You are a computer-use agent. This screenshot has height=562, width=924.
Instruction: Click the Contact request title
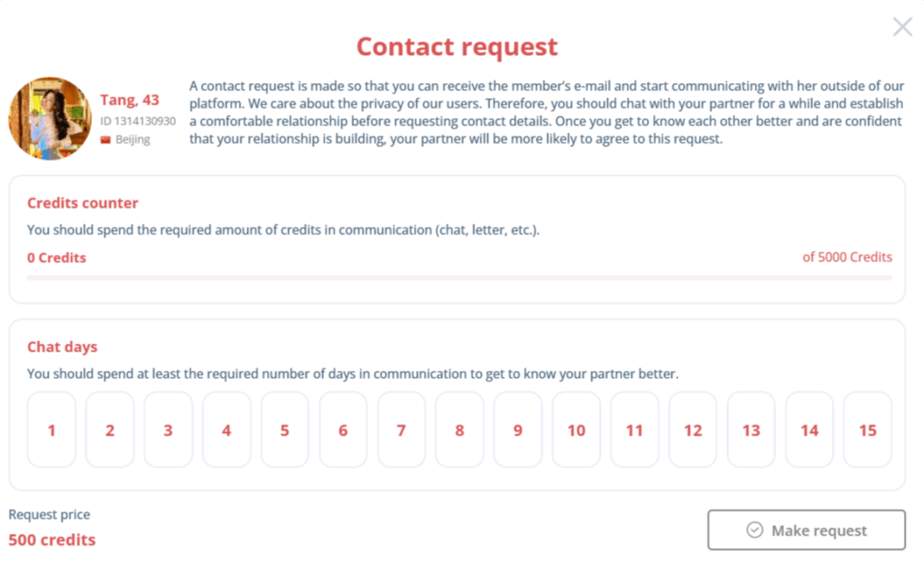pos(457,46)
